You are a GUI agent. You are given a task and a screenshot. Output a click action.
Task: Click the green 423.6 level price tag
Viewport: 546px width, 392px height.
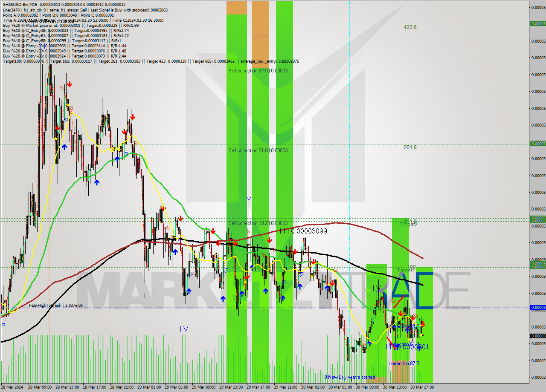coord(537,23)
